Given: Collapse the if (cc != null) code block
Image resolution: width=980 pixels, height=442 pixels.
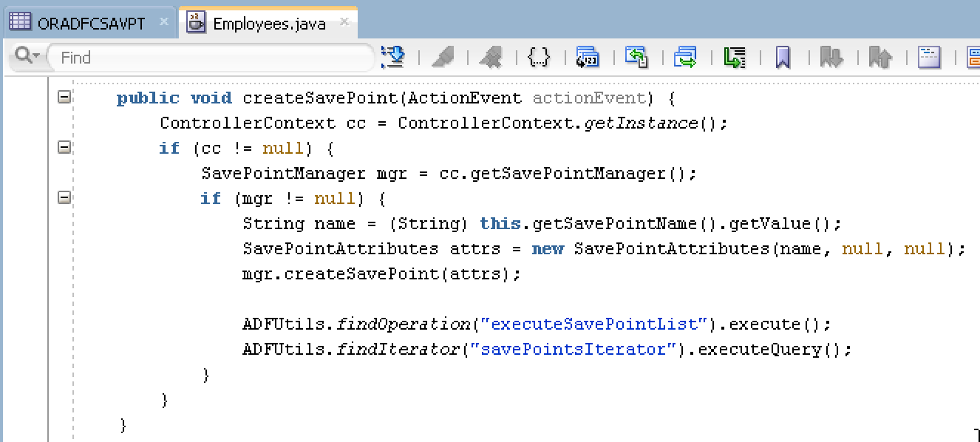Looking at the screenshot, I should 64,148.
